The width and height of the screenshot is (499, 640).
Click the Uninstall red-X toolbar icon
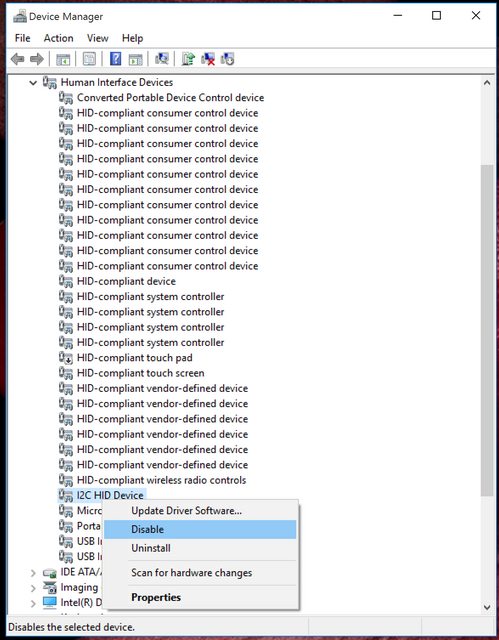208,59
